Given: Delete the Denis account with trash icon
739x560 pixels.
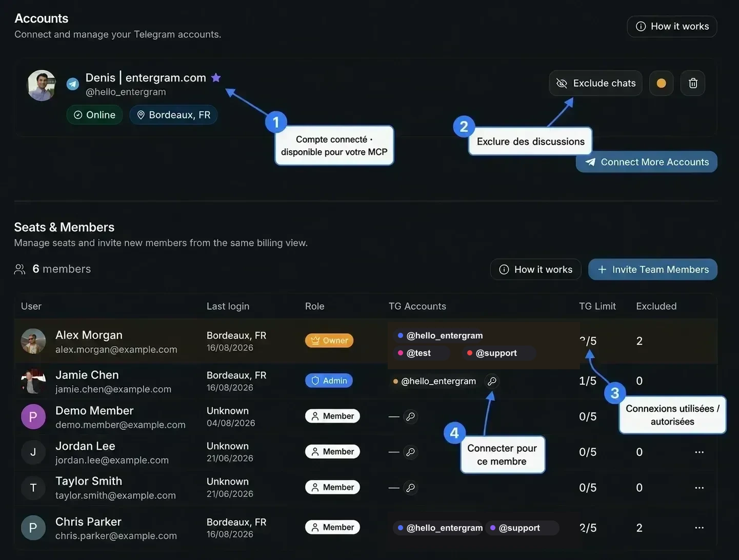Looking at the screenshot, I should point(693,83).
